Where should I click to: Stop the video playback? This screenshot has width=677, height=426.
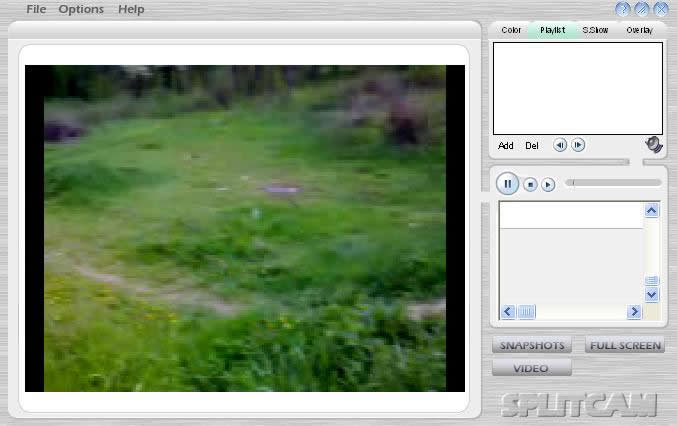[531, 184]
